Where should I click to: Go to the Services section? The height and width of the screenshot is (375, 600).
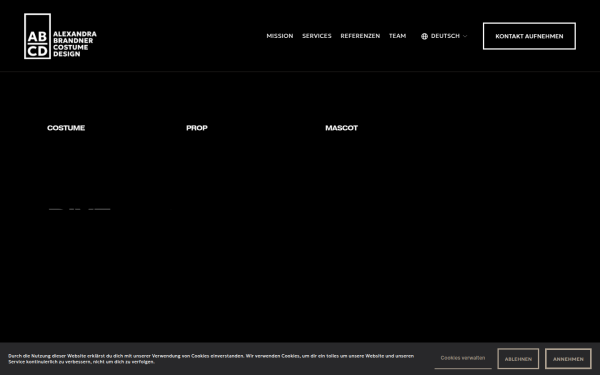317,36
